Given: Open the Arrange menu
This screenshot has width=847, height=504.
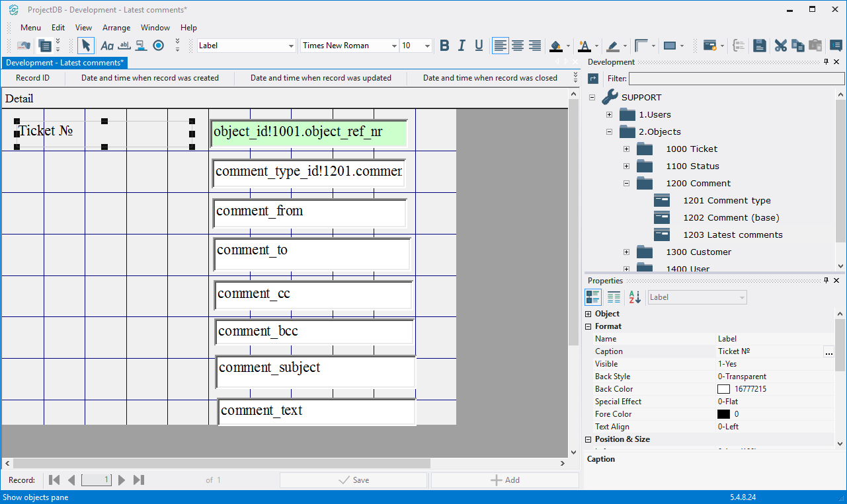Looking at the screenshot, I should (116, 28).
